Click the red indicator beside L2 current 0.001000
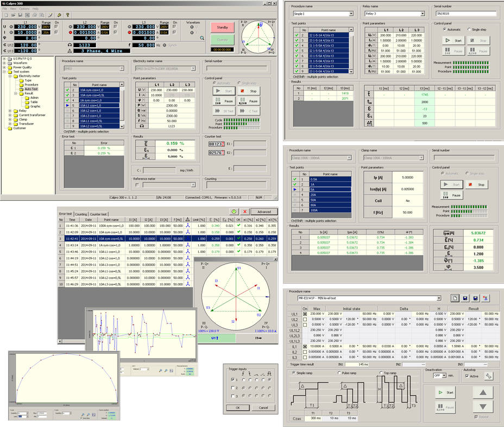Screen dimensions: 504x427 [x=71, y=33]
